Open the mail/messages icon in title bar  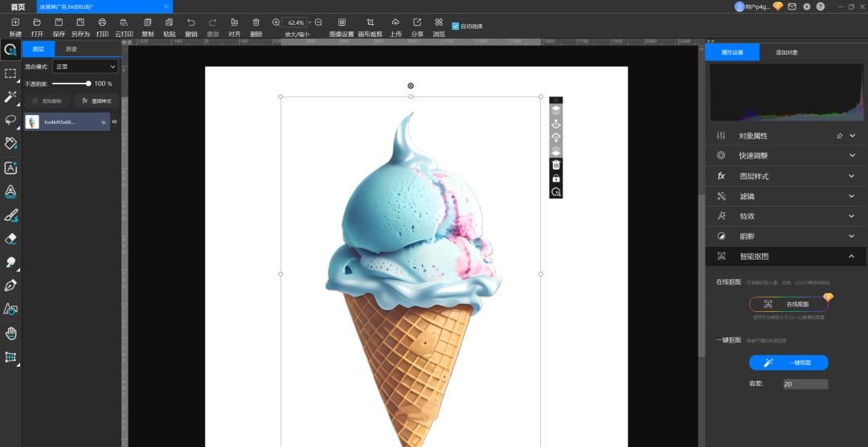click(792, 6)
